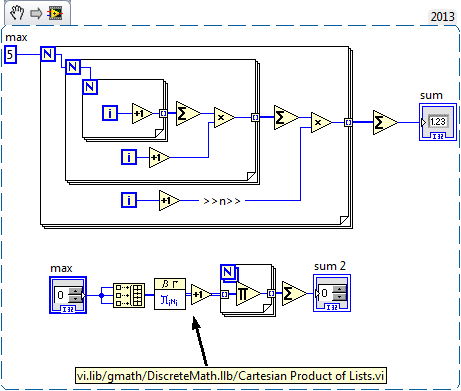Select the Build Array node after max control
The image size is (461, 391).
click(129, 295)
